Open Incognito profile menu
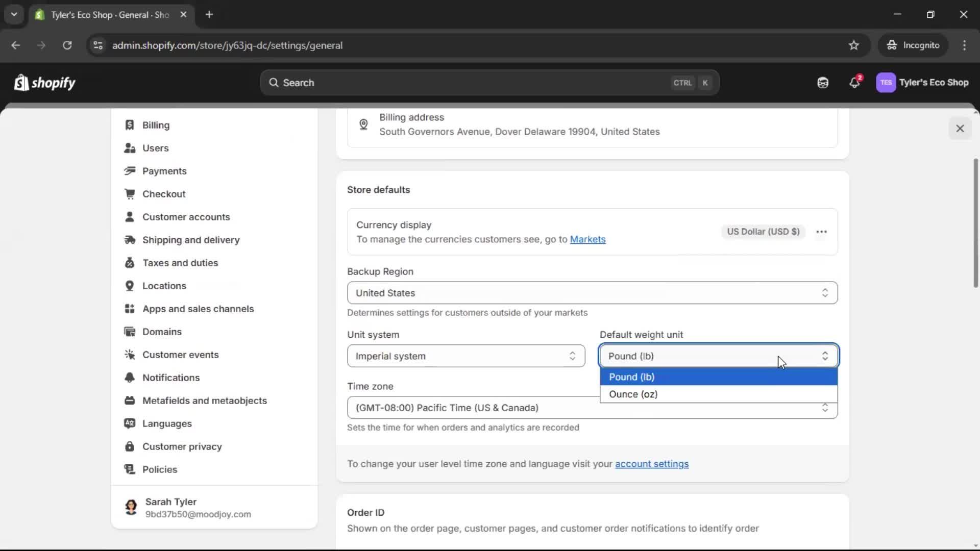The width and height of the screenshot is (980, 551). click(913, 45)
